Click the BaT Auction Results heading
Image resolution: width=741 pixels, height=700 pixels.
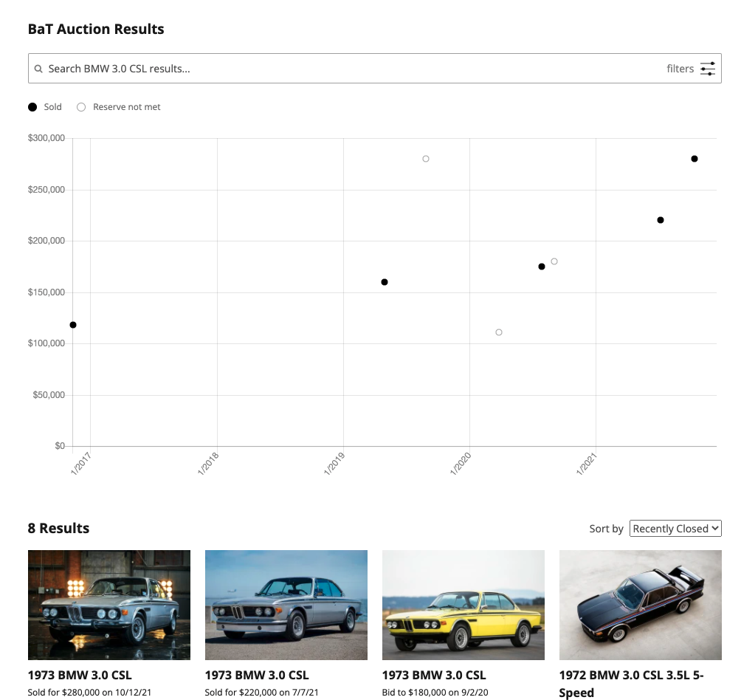96,29
